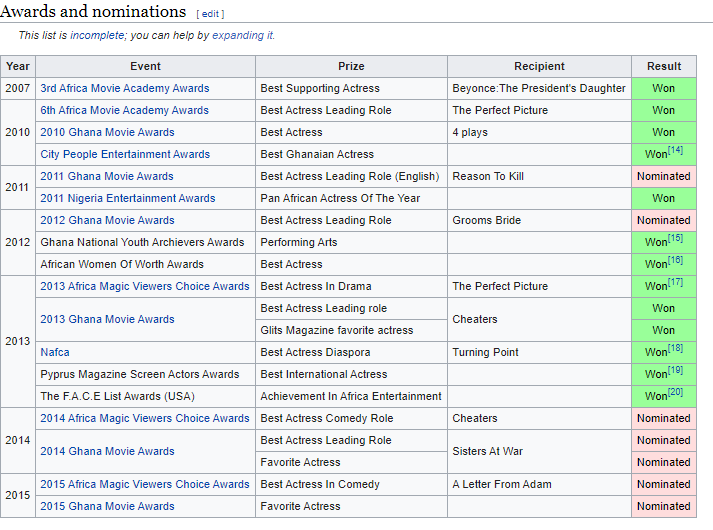Select 'Best Supporting Actress' prize cell
Viewport: 713px width, 530px height.
tap(351, 88)
